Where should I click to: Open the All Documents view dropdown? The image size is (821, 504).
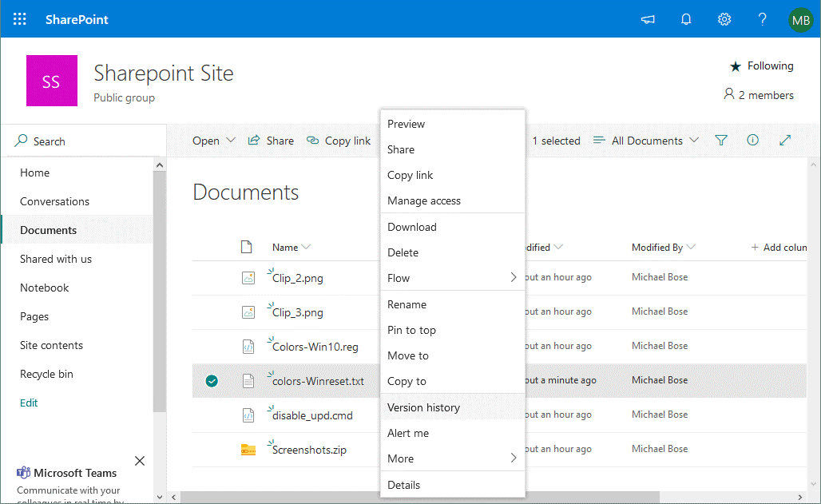(x=646, y=141)
